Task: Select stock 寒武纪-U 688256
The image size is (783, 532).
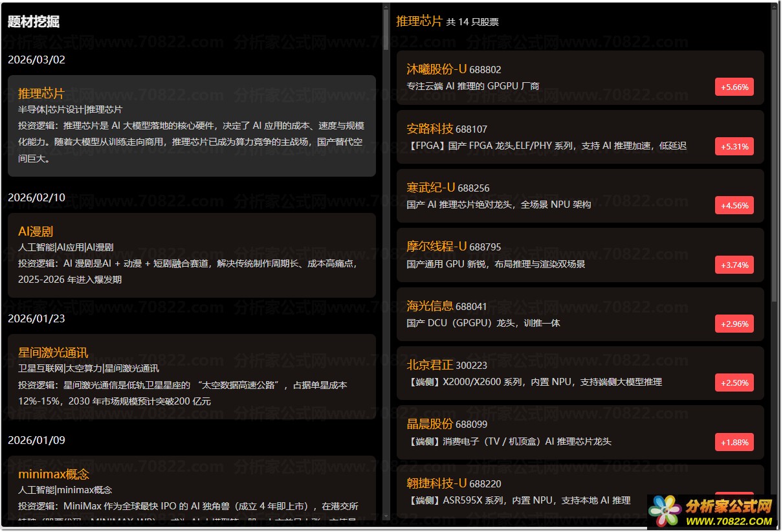Action: pos(580,196)
